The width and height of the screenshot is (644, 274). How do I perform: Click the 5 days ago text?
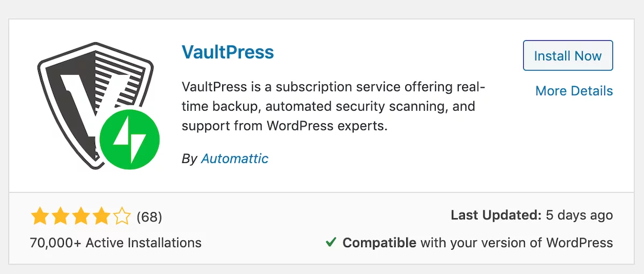[x=579, y=215]
